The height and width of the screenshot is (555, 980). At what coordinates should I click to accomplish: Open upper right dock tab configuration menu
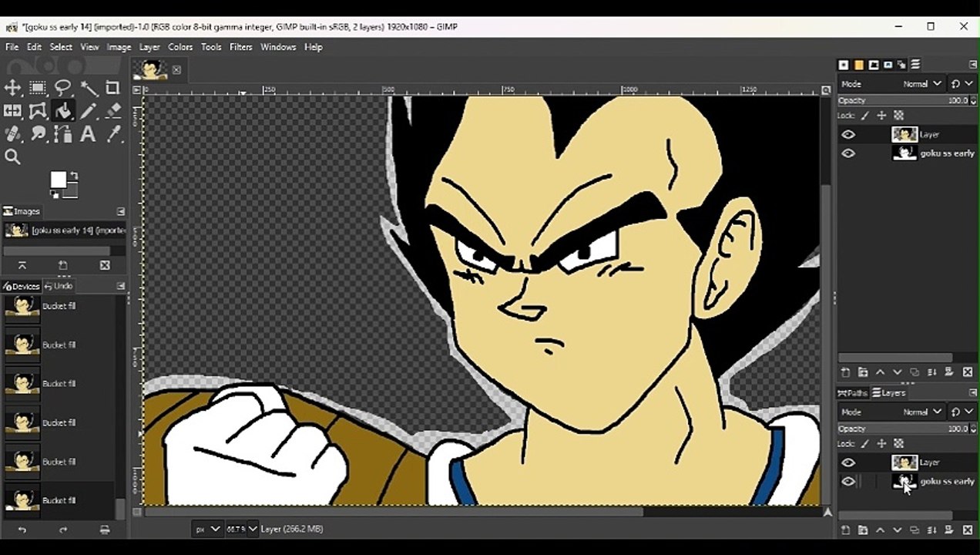[x=973, y=65]
